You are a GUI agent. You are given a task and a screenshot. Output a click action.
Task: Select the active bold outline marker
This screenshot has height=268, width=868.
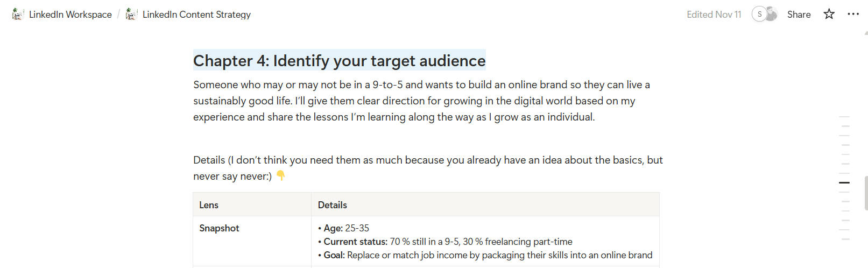844,182
